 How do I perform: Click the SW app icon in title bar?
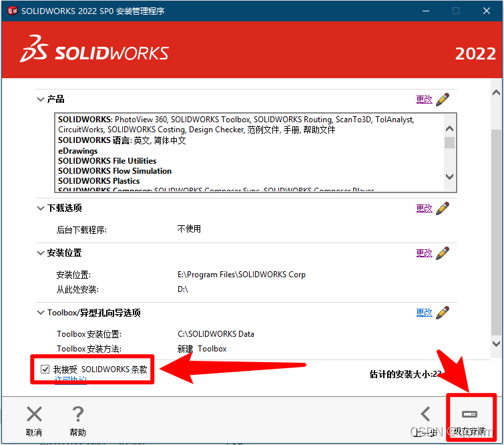tap(13, 11)
